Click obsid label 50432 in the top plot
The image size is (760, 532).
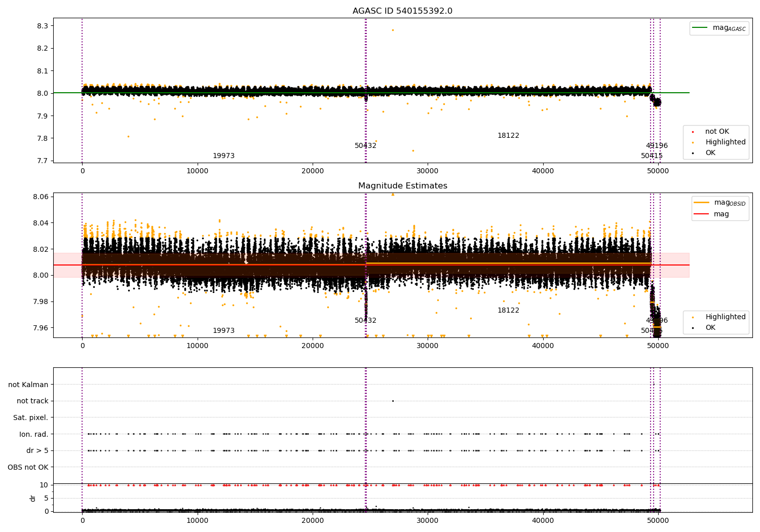click(365, 146)
